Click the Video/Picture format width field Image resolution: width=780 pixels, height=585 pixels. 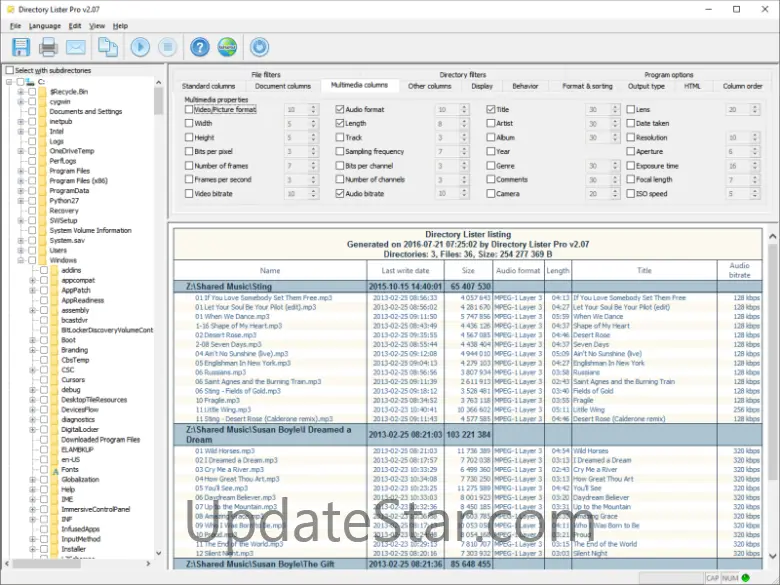point(296,109)
